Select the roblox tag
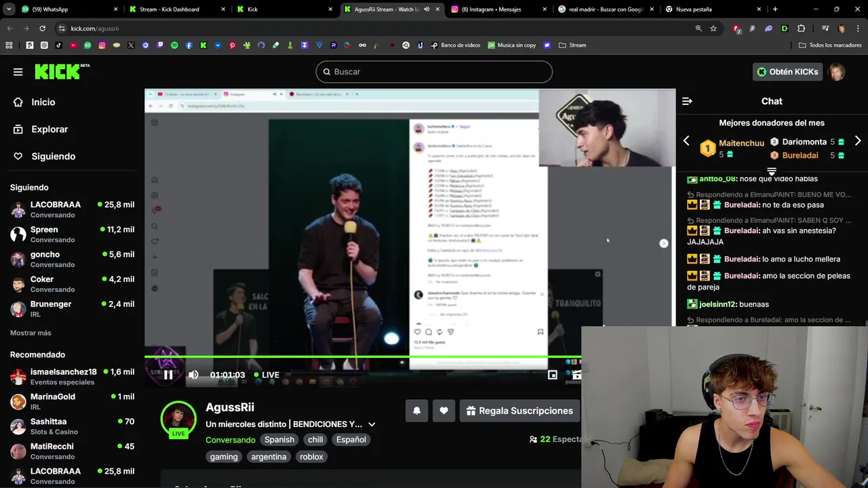Image resolution: width=868 pixels, height=488 pixels. (x=311, y=457)
